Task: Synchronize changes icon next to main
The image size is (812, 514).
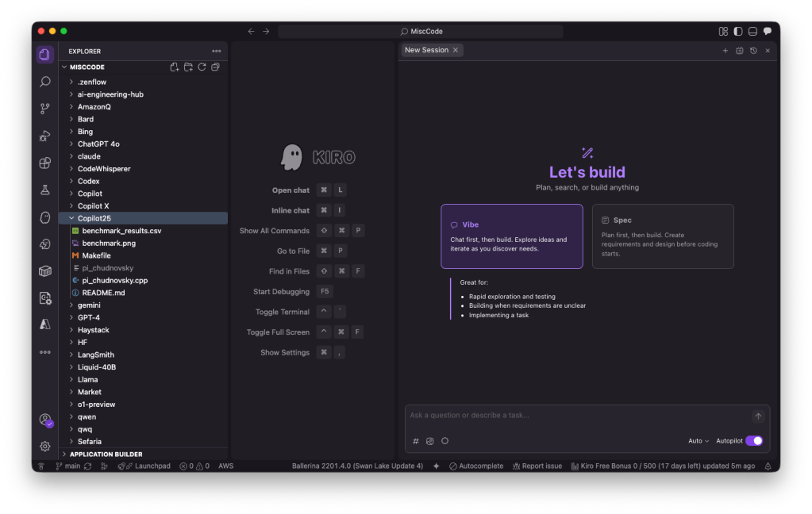Action: pyautogui.click(x=88, y=466)
